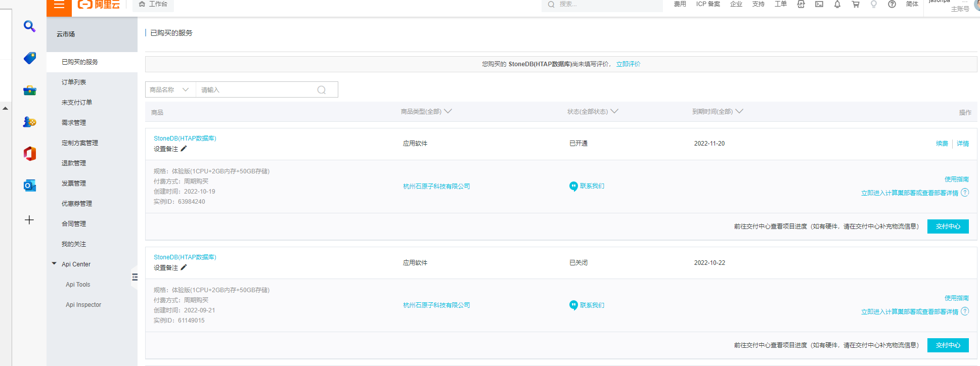Click the 请输入 product search input
The height and width of the screenshot is (366, 980).
click(256, 89)
